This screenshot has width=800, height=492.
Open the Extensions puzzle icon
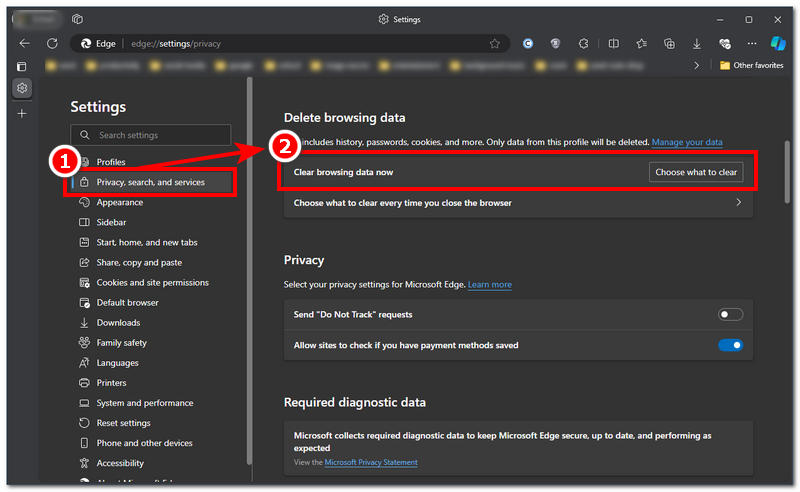[x=584, y=44]
